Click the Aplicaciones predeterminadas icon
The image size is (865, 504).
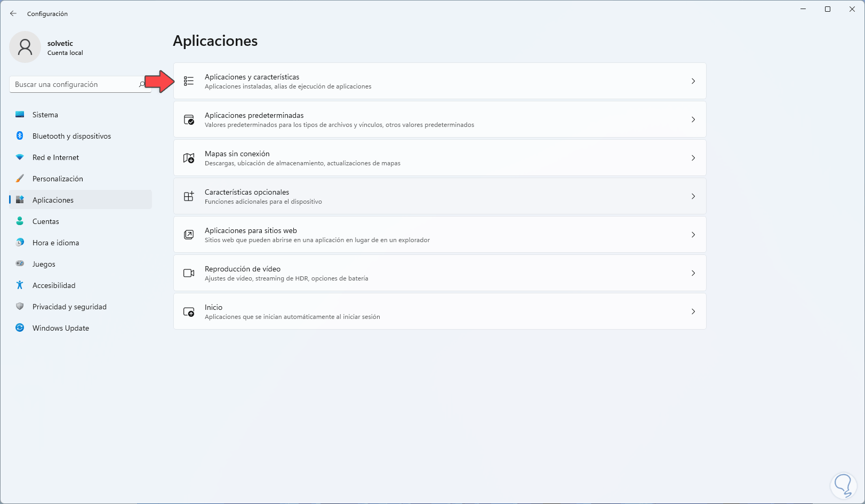[189, 119]
